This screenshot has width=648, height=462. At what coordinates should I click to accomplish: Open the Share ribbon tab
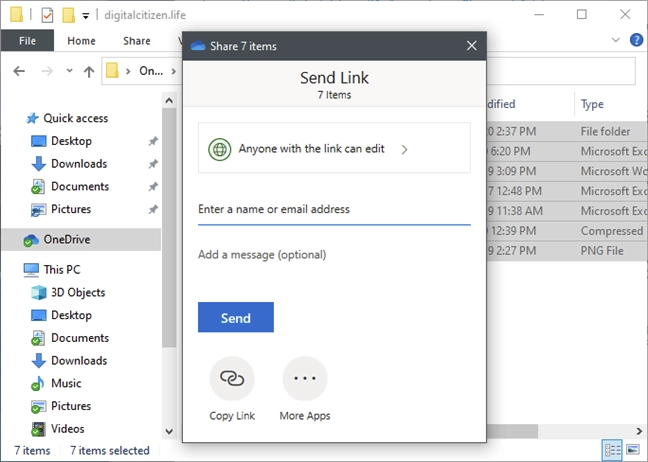pos(137,41)
